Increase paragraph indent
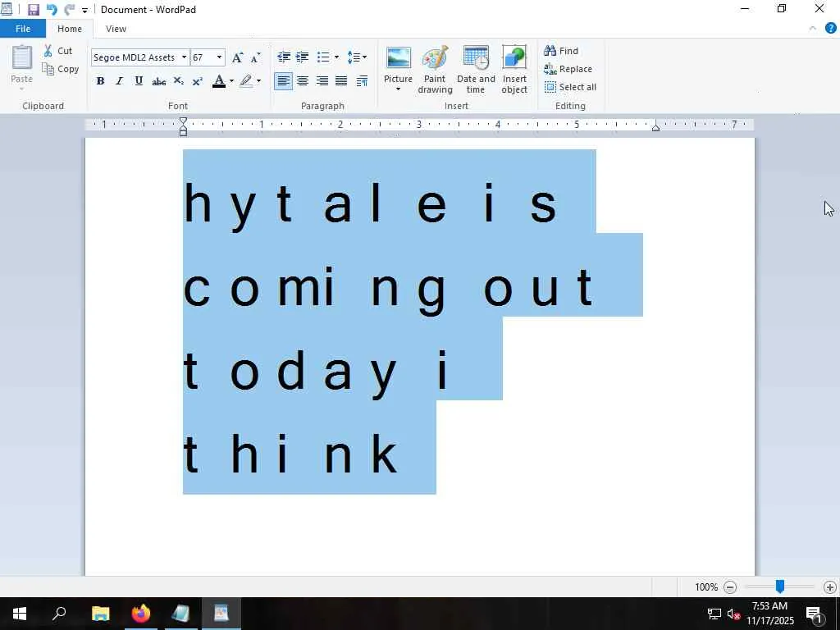Viewport: 840px width, 630px height. click(x=302, y=57)
